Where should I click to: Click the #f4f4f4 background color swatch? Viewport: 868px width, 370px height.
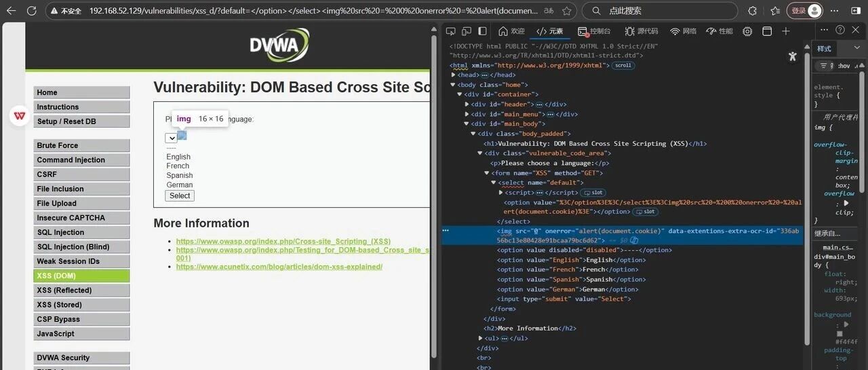click(840, 333)
